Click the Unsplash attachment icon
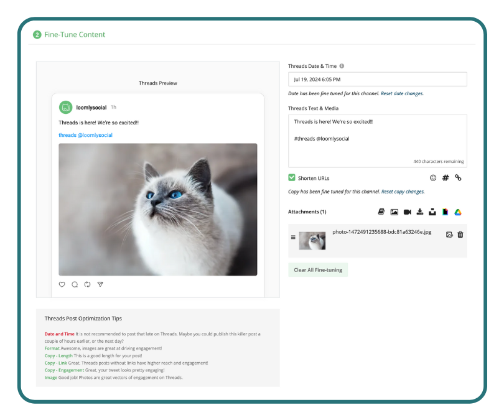 (x=432, y=212)
